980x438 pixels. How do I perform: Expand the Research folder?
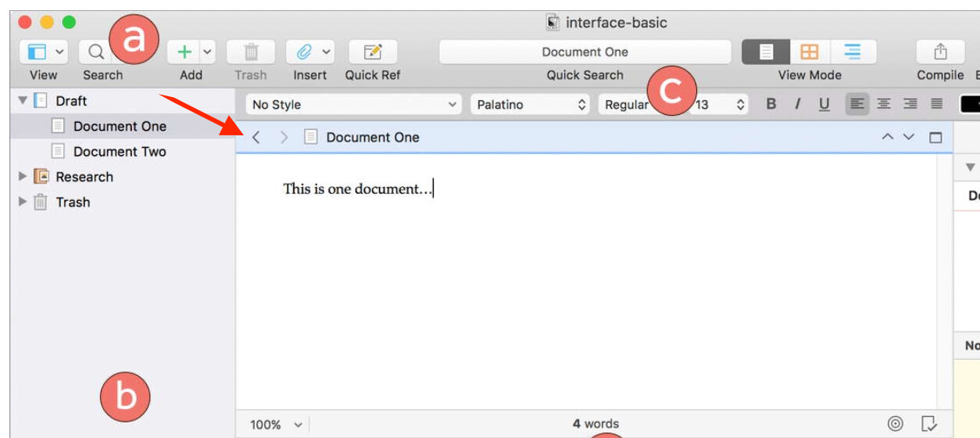click(23, 177)
